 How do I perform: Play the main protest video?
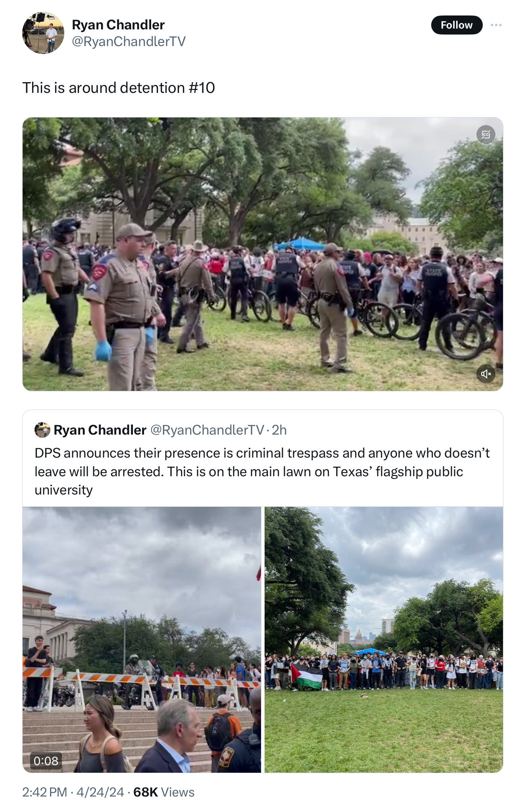pyautogui.click(x=263, y=254)
